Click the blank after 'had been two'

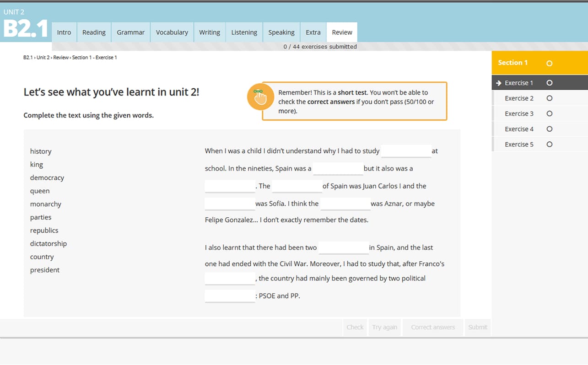[x=344, y=247]
